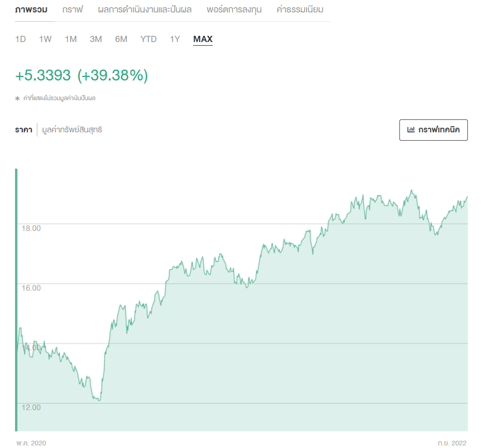Select the พอร์ตการลงทุน tab
Viewport: 485px width, 448px height.
click(234, 10)
